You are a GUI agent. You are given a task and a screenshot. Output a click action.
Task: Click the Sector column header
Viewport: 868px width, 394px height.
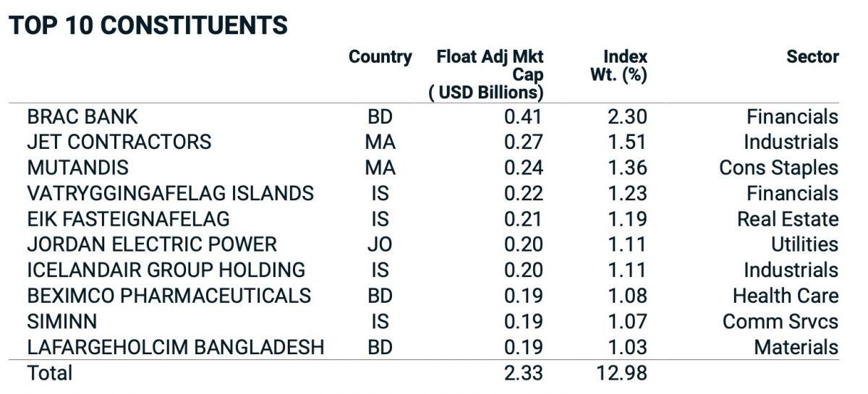tap(813, 57)
